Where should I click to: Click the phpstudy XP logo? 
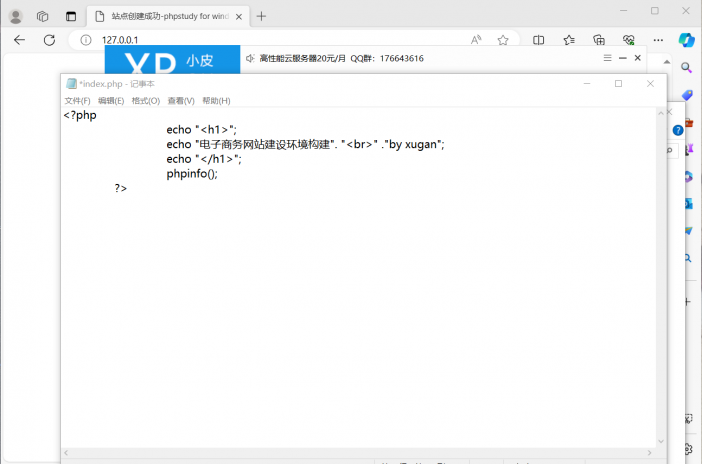coord(172,60)
